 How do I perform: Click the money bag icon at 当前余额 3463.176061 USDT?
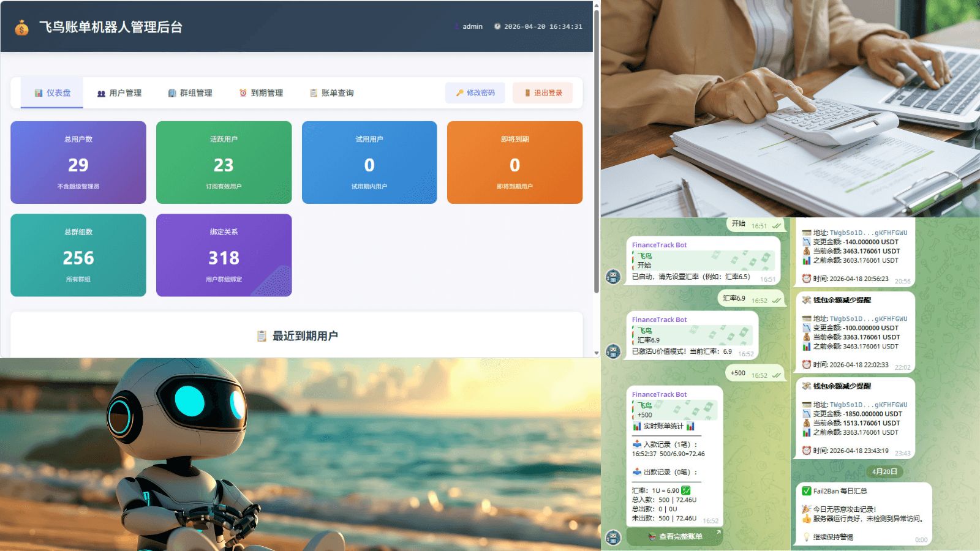pyautogui.click(x=807, y=251)
